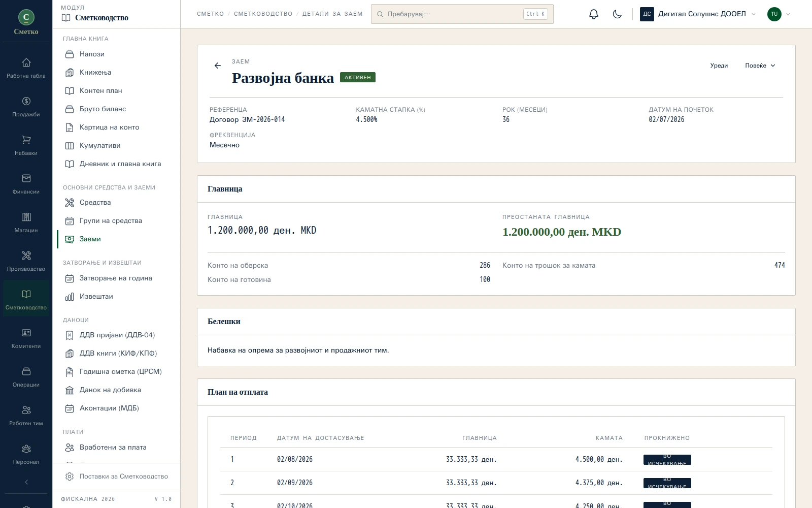The height and width of the screenshot is (508, 812).
Task: Toggle dark mode moon icon
Action: click(x=617, y=14)
